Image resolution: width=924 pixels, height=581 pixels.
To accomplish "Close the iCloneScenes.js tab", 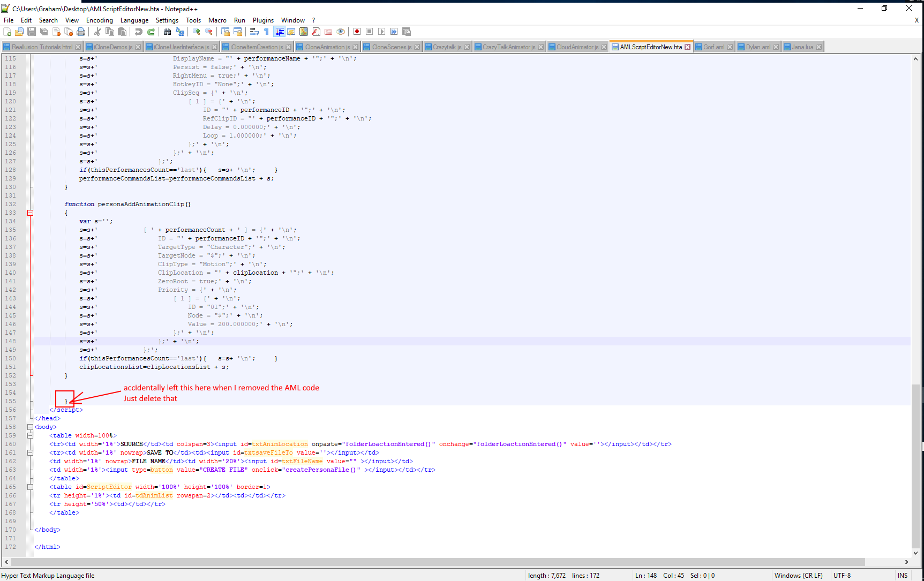I will [x=417, y=47].
